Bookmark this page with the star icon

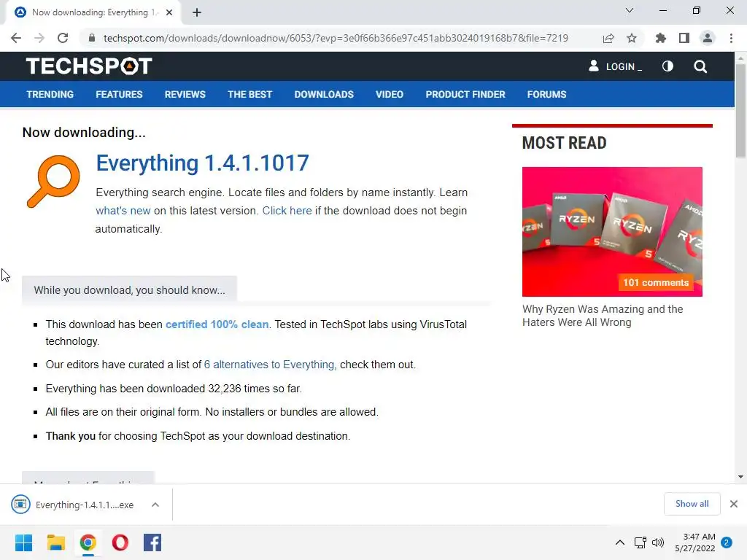pyautogui.click(x=632, y=38)
